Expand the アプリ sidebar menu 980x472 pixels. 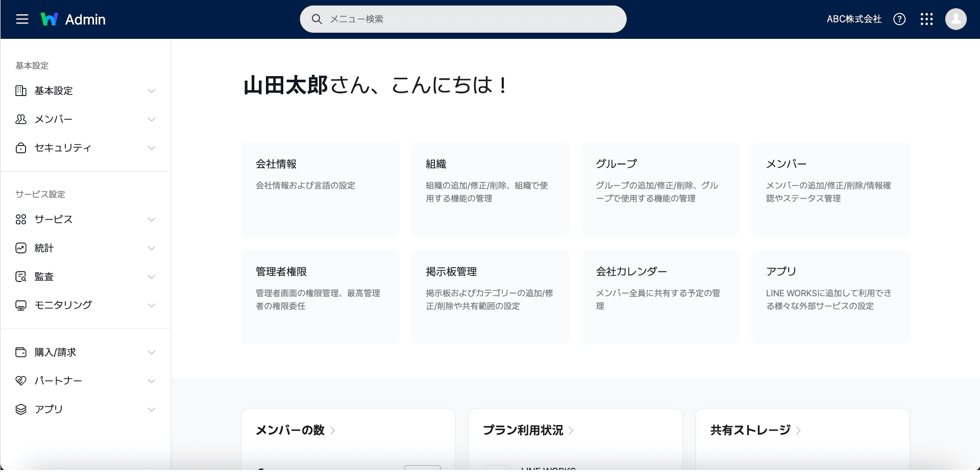151,409
